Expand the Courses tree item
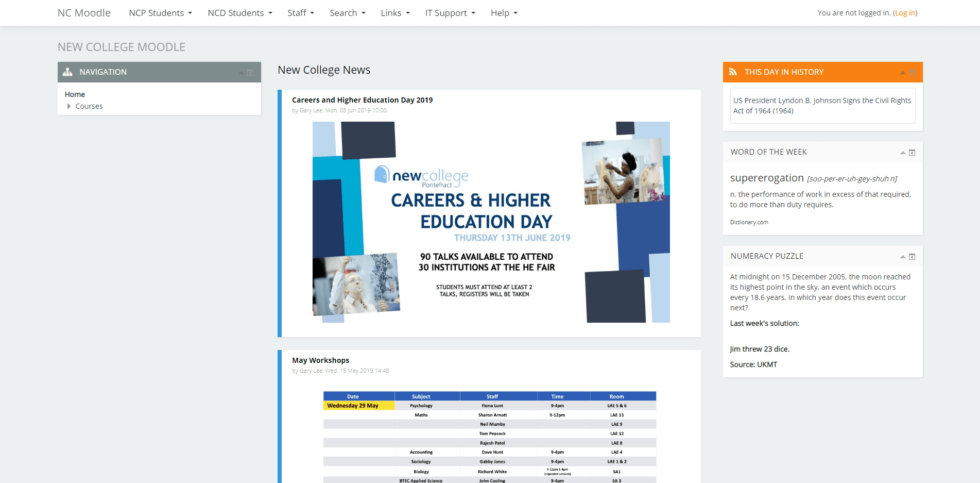The height and width of the screenshot is (483, 980). click(69, 106)
